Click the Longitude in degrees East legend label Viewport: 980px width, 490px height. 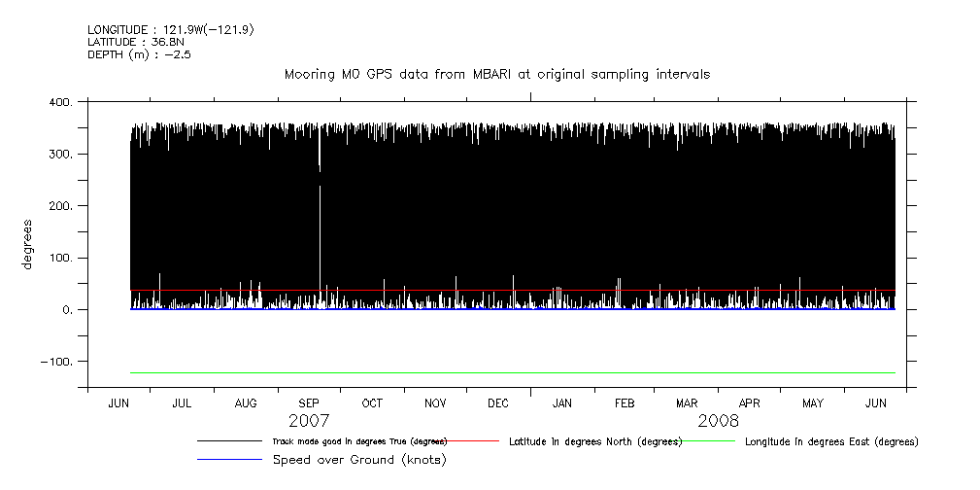coord(831,441)
